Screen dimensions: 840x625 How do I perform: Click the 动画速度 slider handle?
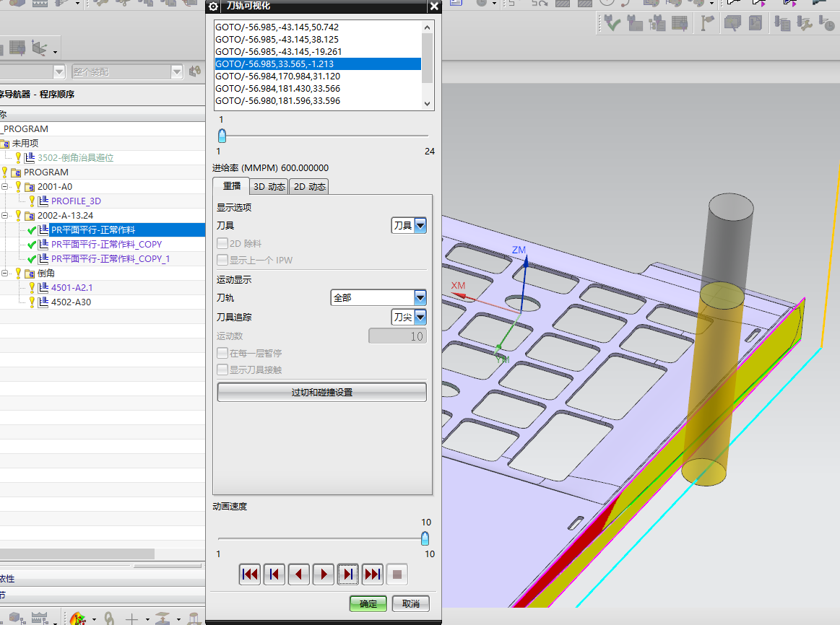425,538
